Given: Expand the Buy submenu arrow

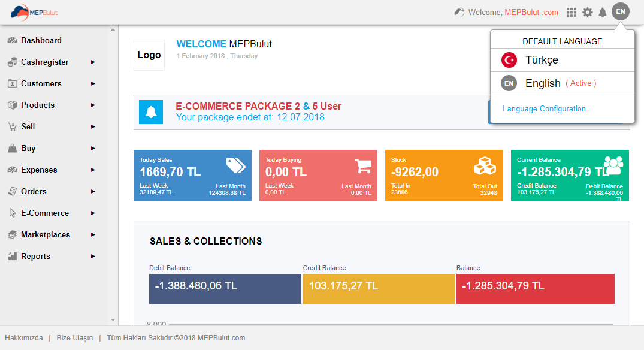Looking at the screenshot, I should click(93, 148).
